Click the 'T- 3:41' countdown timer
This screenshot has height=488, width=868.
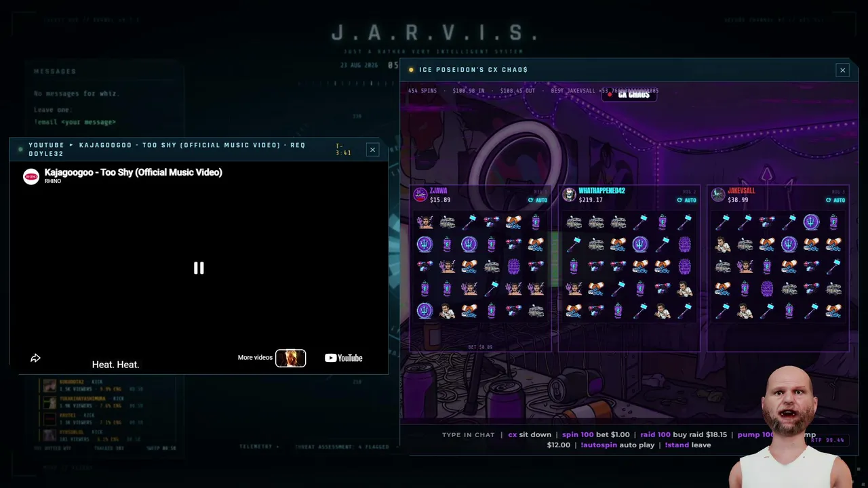tap(343, 149)
